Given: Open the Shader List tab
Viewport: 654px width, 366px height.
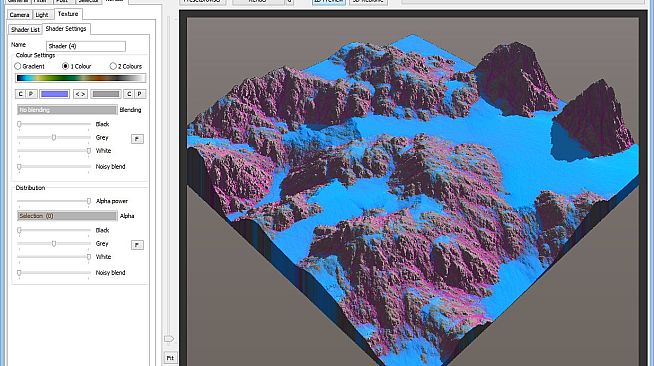Looking at the screenshot, I should coord(25,29).
